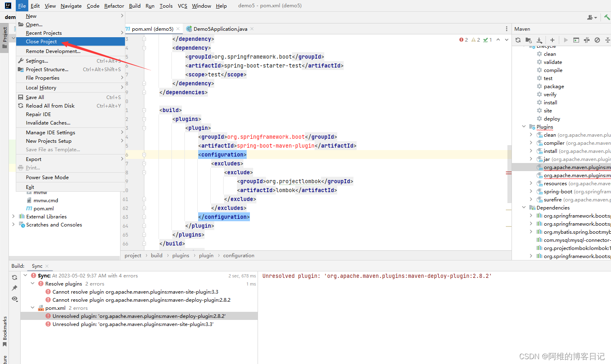Click the install lifecycle goal

550,102
